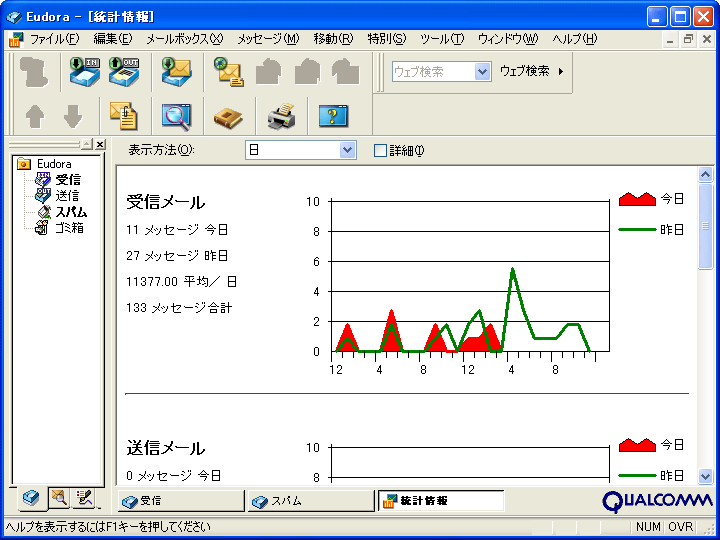The image size is (720, 540).
Task: Switch to the File Browser panel tab icon
Action: click(x=59, y=498)
